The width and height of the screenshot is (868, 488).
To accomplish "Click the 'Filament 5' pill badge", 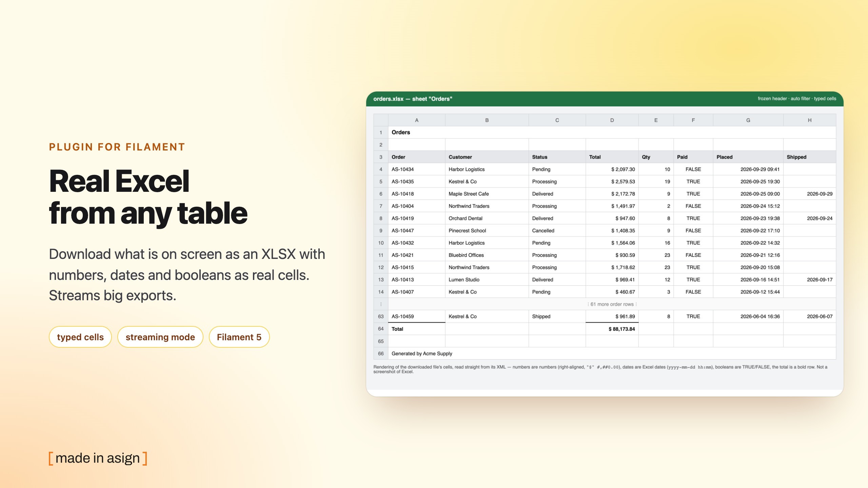I will (239, 337).
